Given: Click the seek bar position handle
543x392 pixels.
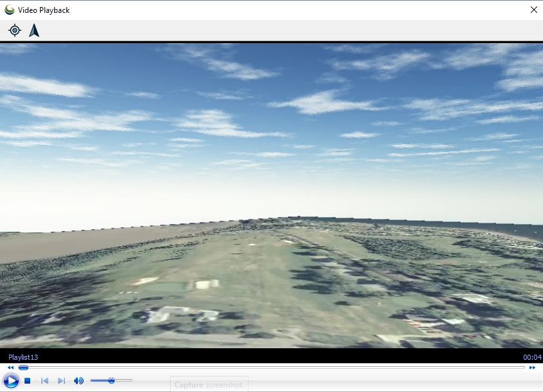Looking at the screenshot, I should pos(23,368).
